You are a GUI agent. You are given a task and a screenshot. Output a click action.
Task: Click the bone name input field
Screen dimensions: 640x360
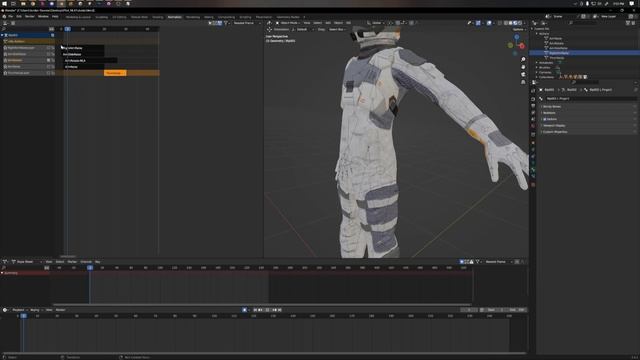591,99
